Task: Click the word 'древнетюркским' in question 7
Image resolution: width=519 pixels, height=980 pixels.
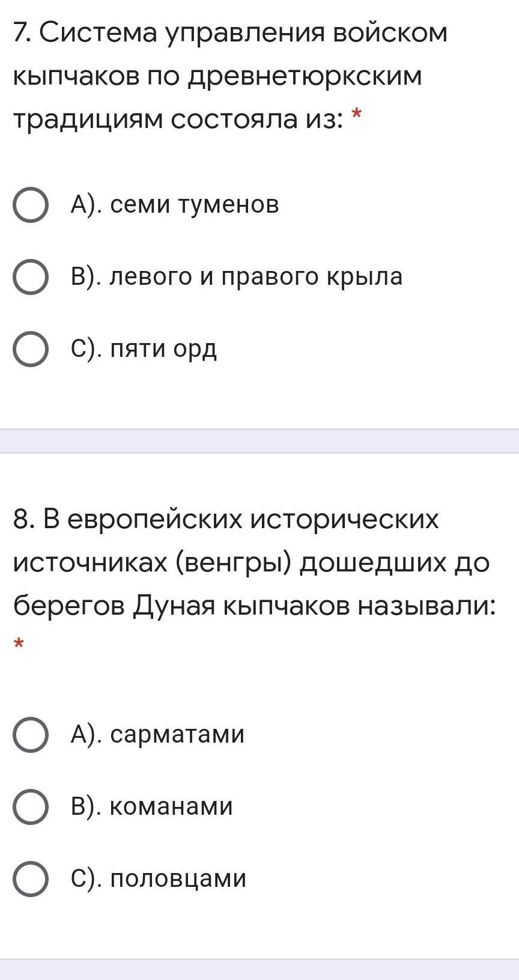Action: point(305,76)
